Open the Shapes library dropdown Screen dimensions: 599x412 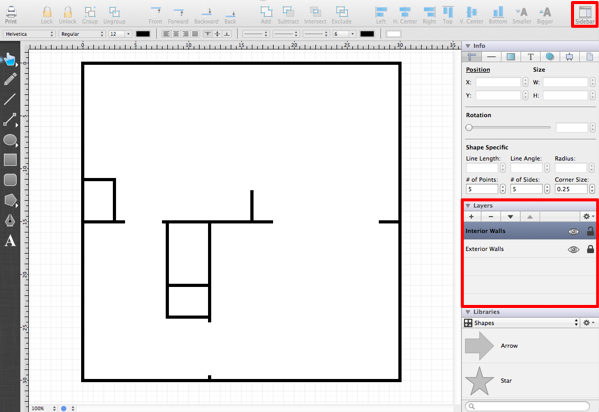521,323
